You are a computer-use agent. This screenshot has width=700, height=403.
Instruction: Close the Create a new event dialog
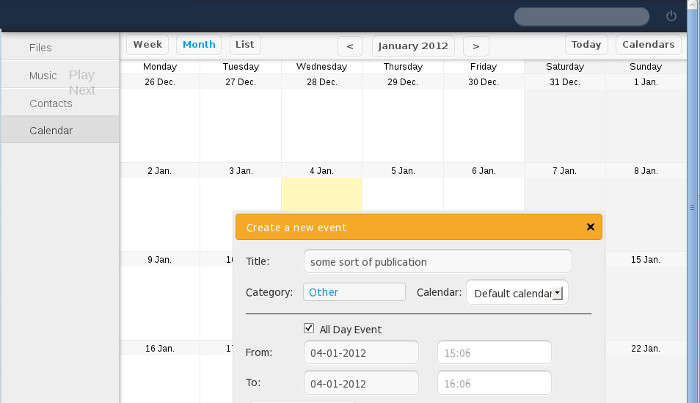(x=590, y=227)
